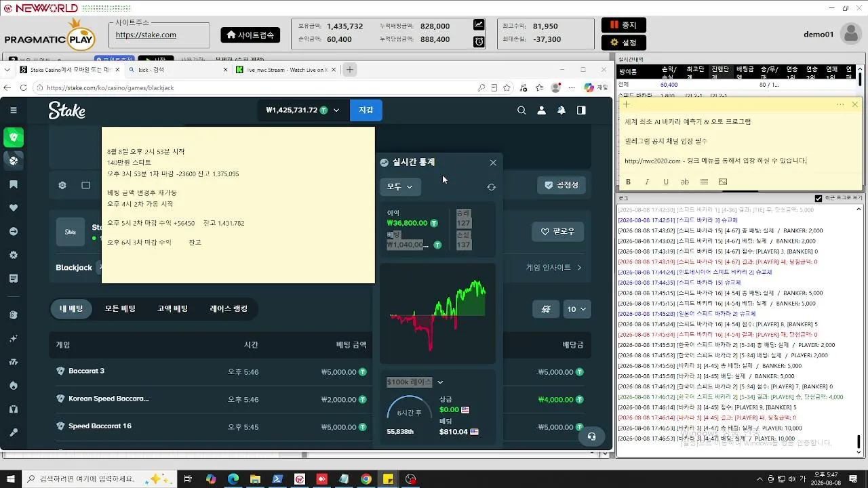Open the bookmark icon in Stake sidebar

point(14,184)
